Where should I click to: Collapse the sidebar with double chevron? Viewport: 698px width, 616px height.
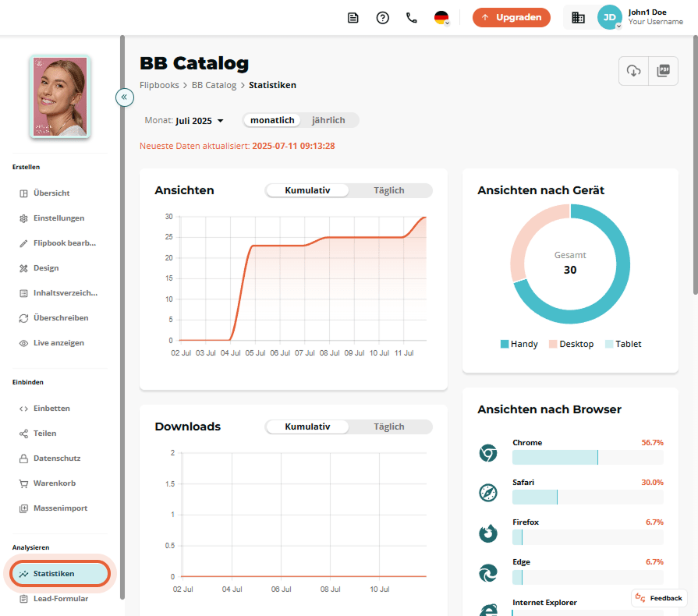[x=125, y=97]
